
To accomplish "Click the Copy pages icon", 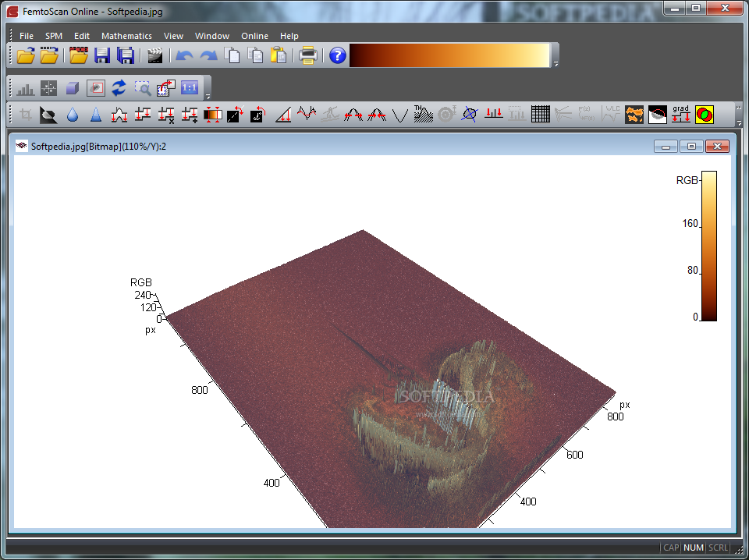I will click(233, 55).
